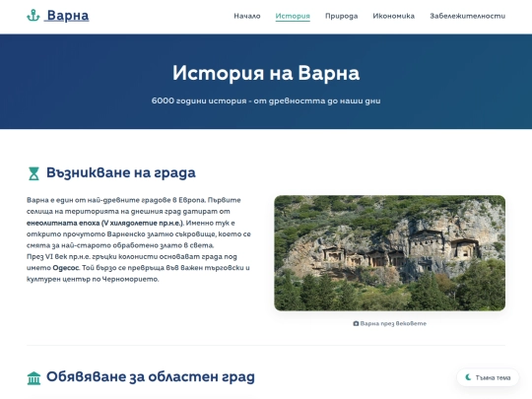Click the anchor logo icon
532x399 pixels.
33,16
